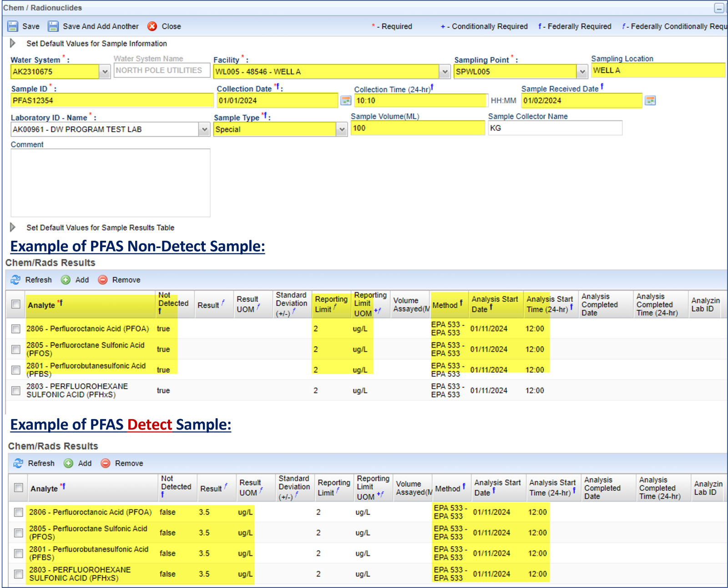Click the Save And Add Another icon
This screenshot has width=728, height=588.
(53, 26)
